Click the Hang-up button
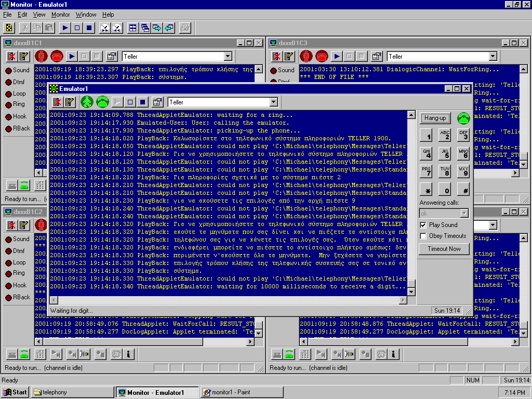The width and height of the screenshot is (532, 399). click(x=435, y=118)
